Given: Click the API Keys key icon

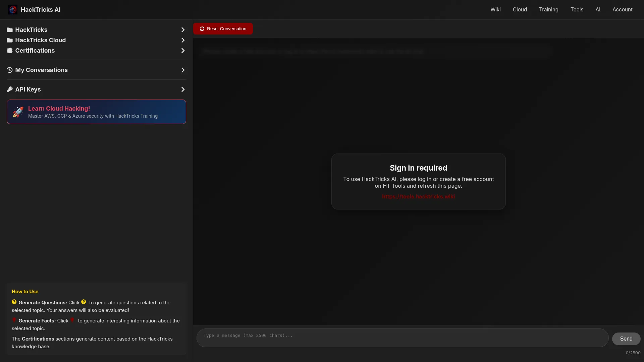Looking at the screenshot, I should (x=10, y=89).
